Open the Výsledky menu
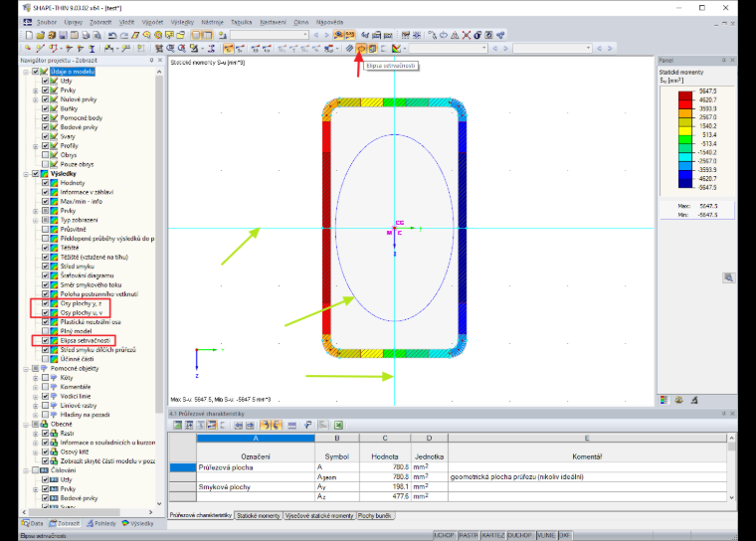 tap(182, 22)
